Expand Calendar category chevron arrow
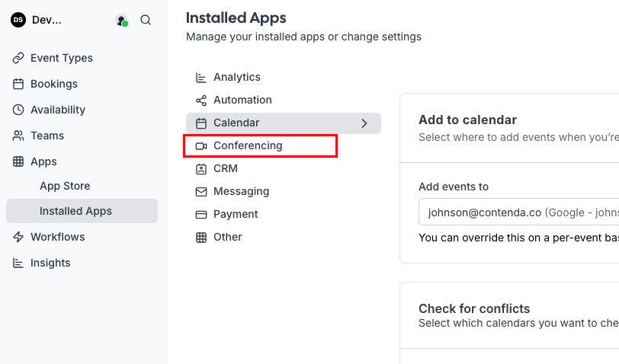 (364, 123)
